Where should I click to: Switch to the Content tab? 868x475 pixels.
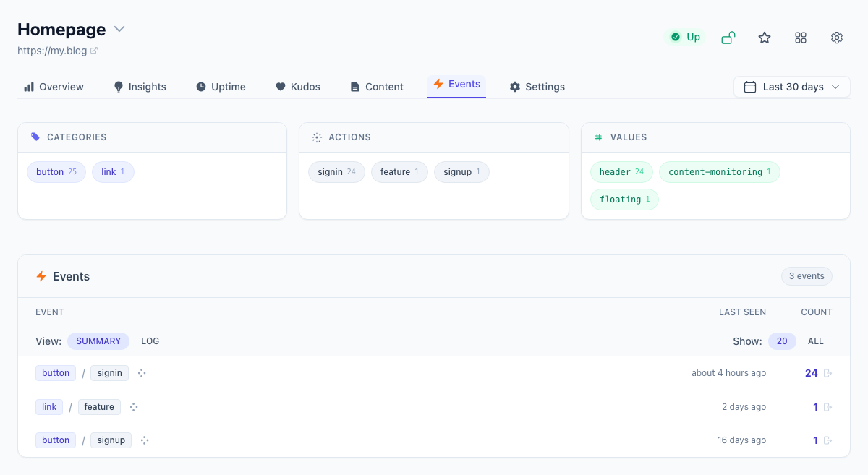(376, 87)
